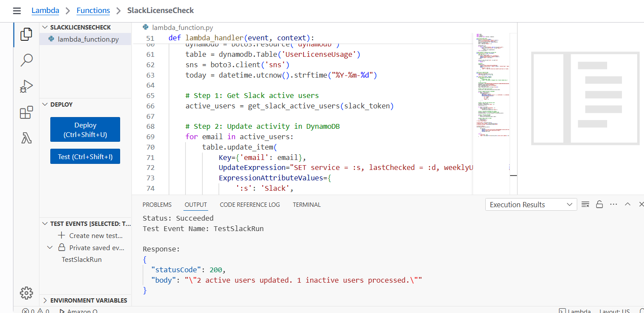The image size is (644, 313).
Task: Switch to the TERMINAL tab
Action: point(307,205)
